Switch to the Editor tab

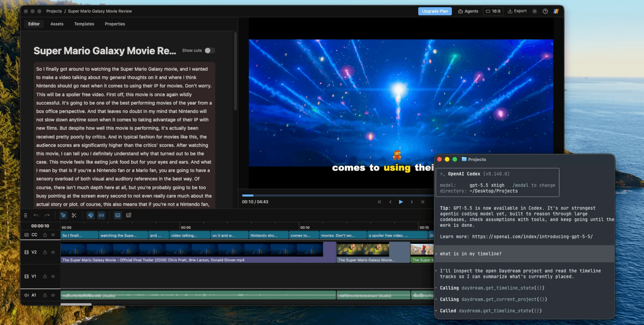coord(34,24)
